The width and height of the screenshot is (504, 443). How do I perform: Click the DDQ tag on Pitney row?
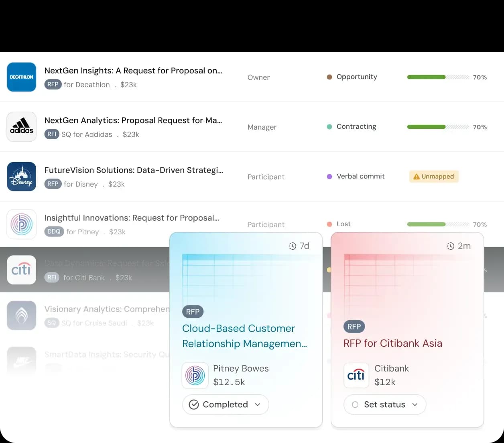54,232
